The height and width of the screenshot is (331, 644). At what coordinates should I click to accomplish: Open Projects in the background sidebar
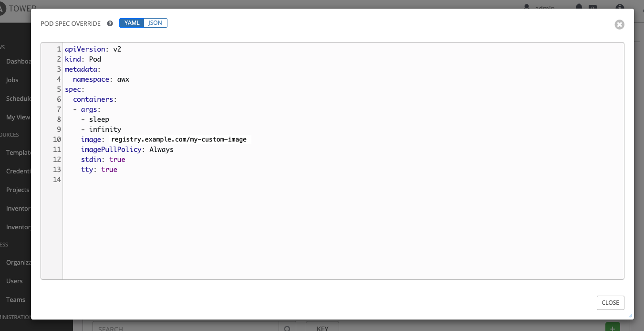point(18,190)
